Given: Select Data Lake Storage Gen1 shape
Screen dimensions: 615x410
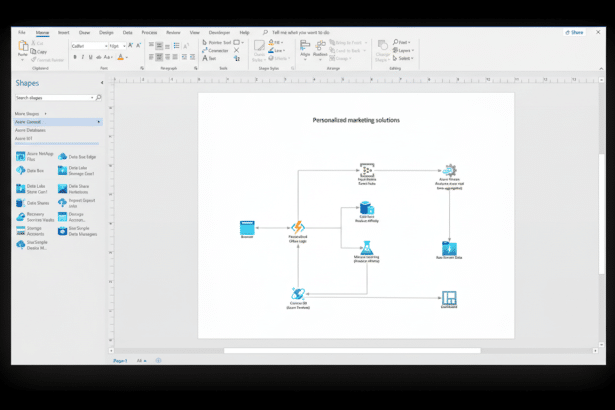Looking at the screenshot, I should 76,171.
